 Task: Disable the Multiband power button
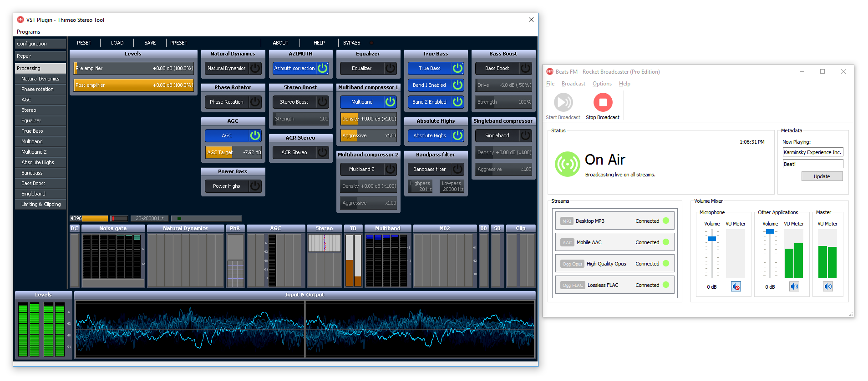pyautogui.click(x=390, y=102)
